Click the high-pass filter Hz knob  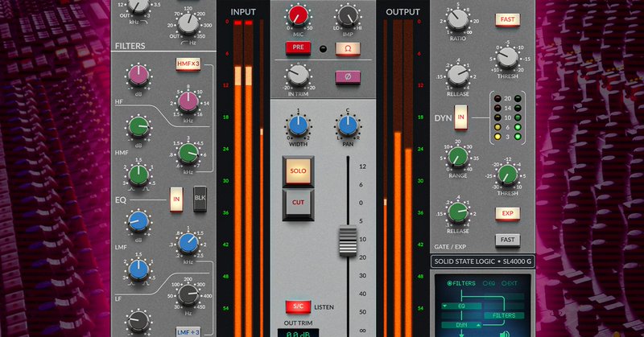(x=188, y=24)
